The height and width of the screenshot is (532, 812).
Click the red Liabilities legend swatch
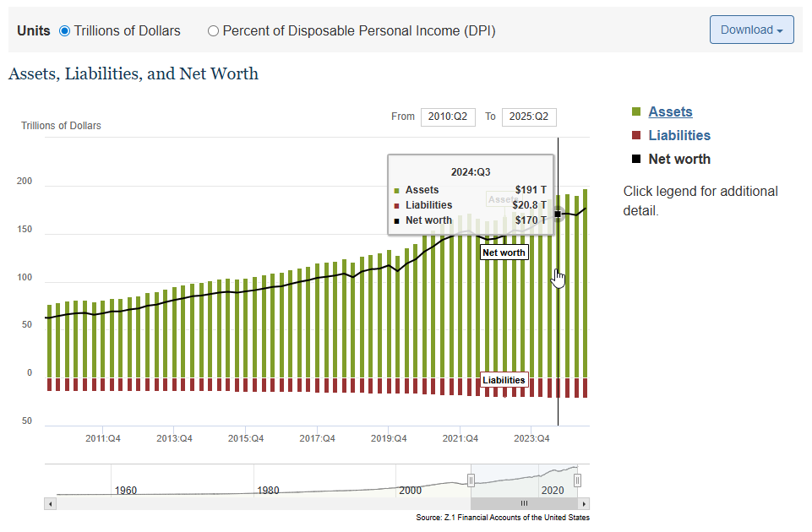tap(636, 136)
